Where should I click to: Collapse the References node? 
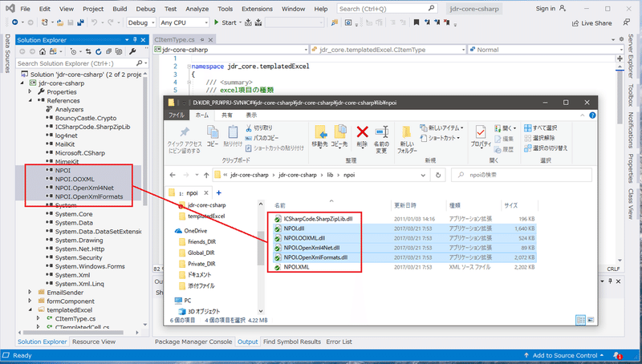click(30, 100)
